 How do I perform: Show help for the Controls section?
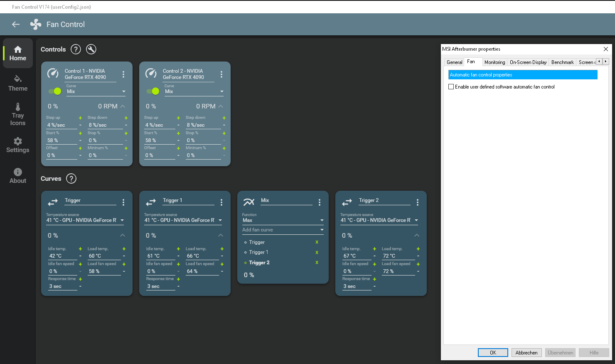[x=76, y=49]
